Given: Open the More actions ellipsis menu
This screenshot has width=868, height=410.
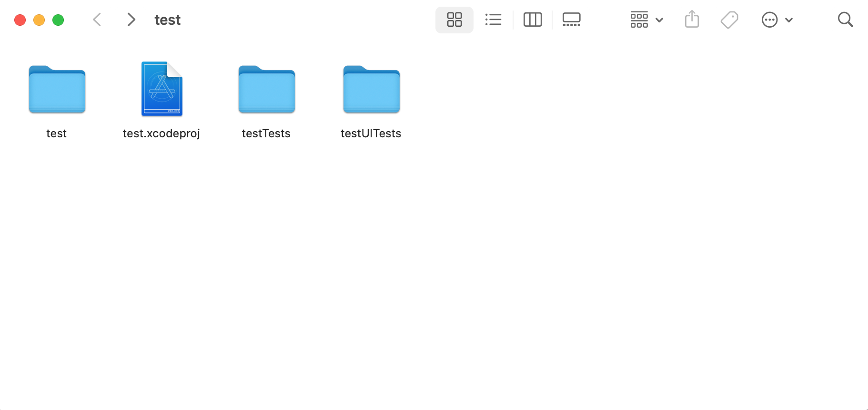Looking at the screenshot, I should coord(777,20).
